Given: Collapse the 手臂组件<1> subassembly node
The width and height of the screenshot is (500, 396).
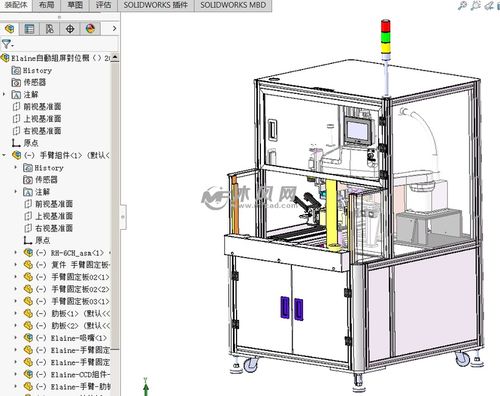Looking at the screenshot, I should tap(4, 155).
